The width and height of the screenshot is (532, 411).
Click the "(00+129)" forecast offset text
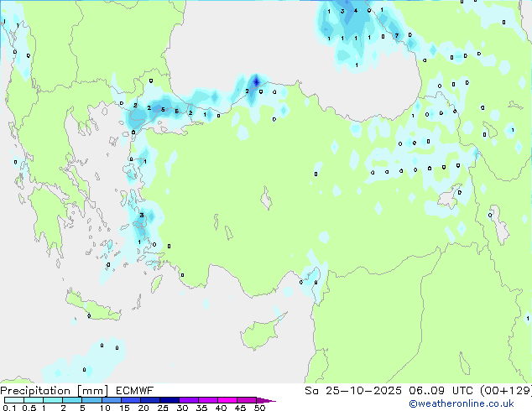506,391
